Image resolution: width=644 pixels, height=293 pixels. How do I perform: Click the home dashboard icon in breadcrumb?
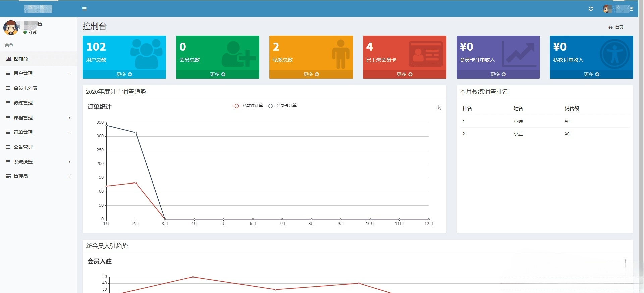pyautogui.click(x=610, y=27)
